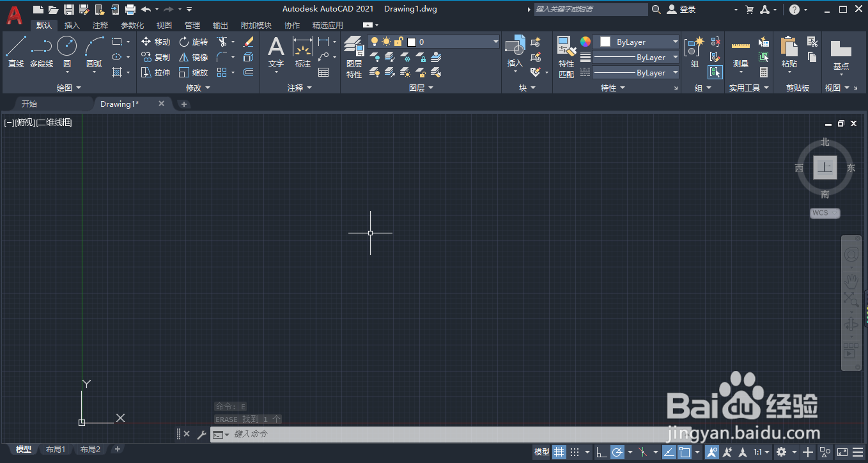
Task: Open the lineweight ByLayer dropdown
Action: pos(636,57)
